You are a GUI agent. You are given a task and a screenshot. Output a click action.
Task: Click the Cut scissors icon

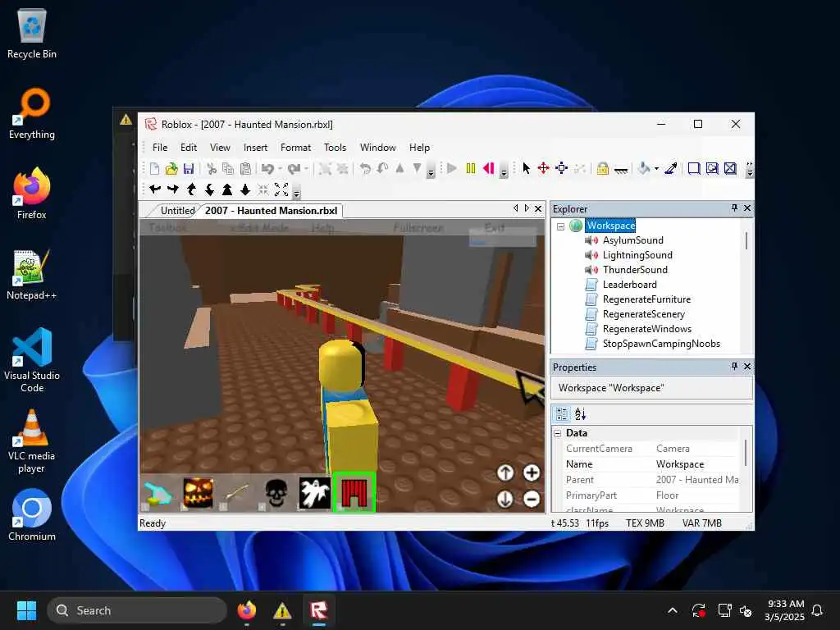coord(212,169)
